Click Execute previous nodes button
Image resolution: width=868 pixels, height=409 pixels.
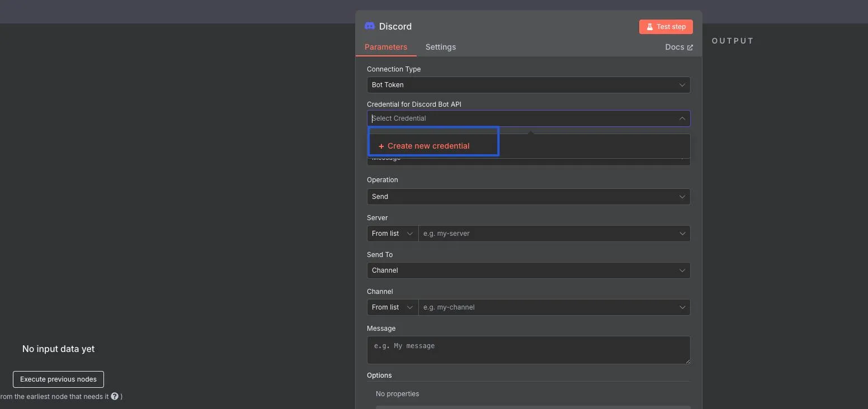tap(59, 379)
